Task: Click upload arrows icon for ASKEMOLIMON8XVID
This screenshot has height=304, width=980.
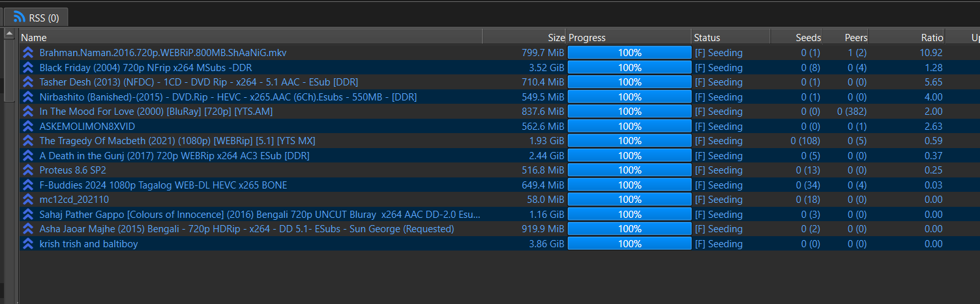Action: click(28, 126)
